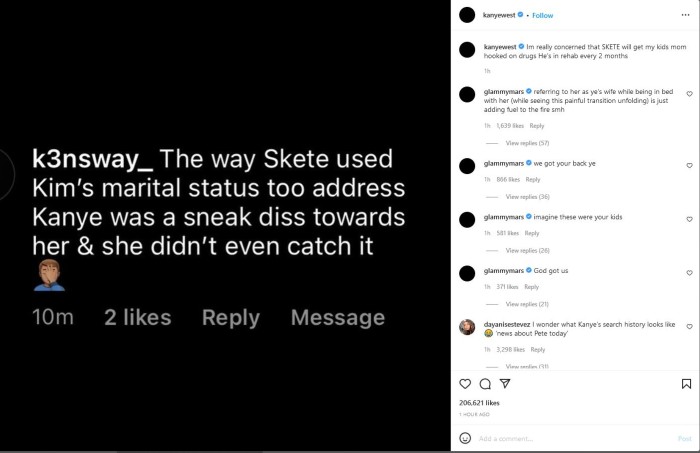This screenshot has height=453, width=700.
Task: Open dayanisestevez commenter avatar
Action: (x=465, y=328)
